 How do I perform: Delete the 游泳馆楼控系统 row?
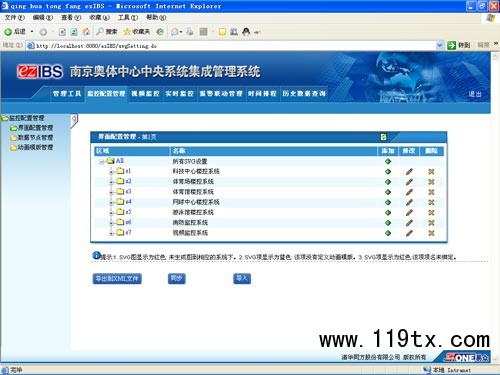click(431, 213)
